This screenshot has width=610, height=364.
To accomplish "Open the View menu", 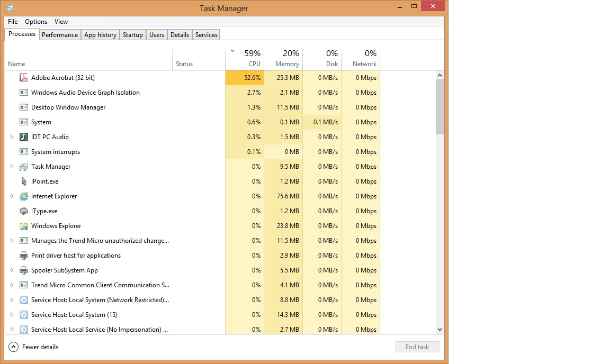I will [x=61, y=22].
